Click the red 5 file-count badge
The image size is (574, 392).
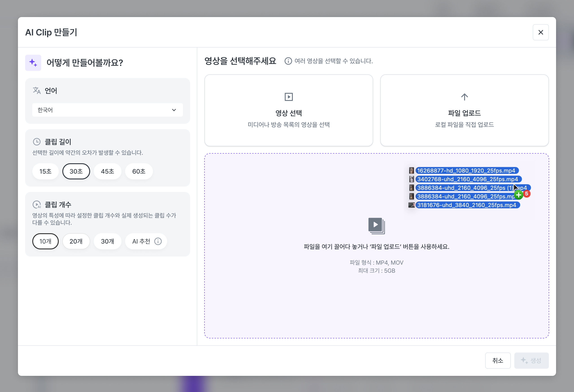527,194
